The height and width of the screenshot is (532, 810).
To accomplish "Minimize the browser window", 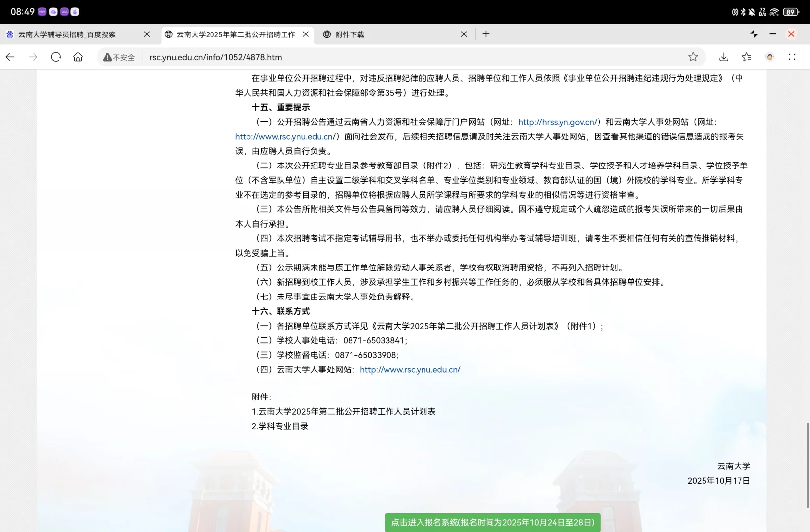I will click(x=773, y=34).
